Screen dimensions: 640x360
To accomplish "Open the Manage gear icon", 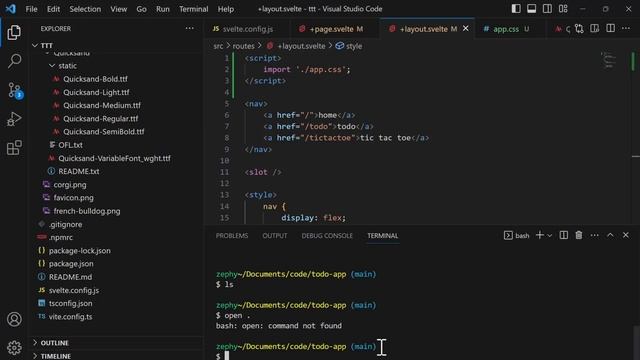I will [x=14, y=347].
